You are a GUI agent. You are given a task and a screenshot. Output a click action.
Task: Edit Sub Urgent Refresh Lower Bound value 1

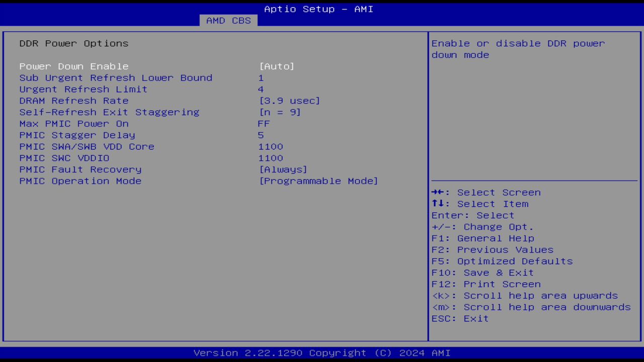click(261, 78)
